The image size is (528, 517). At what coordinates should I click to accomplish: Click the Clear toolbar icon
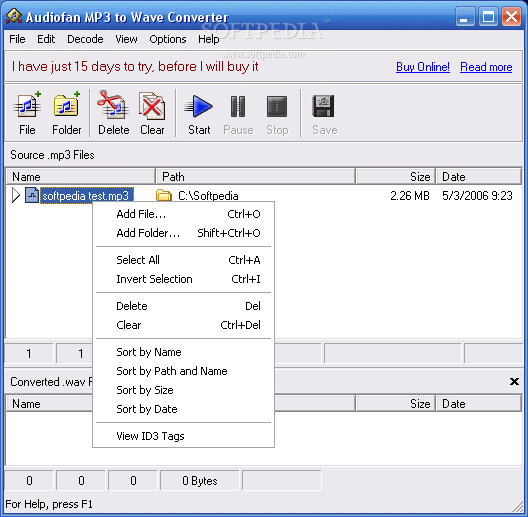click(152, 106)
